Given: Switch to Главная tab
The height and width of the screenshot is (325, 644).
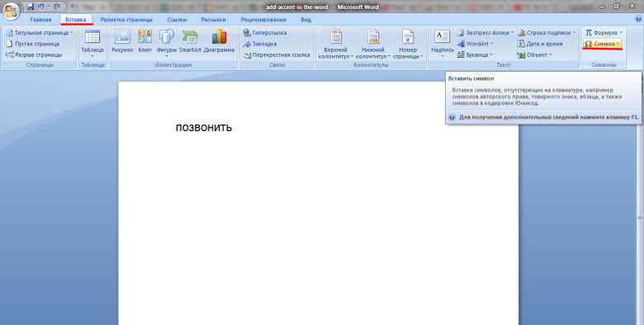Looking at the screenshot, I should (x=40, y=20).
